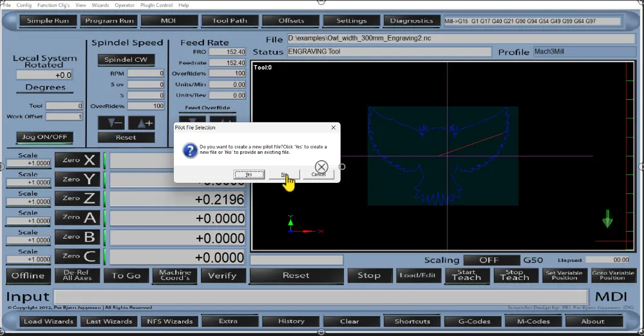Decrease spindle override with minus arrow
The height and width of the screenshot is (336, 644).
tap(111, 123)
